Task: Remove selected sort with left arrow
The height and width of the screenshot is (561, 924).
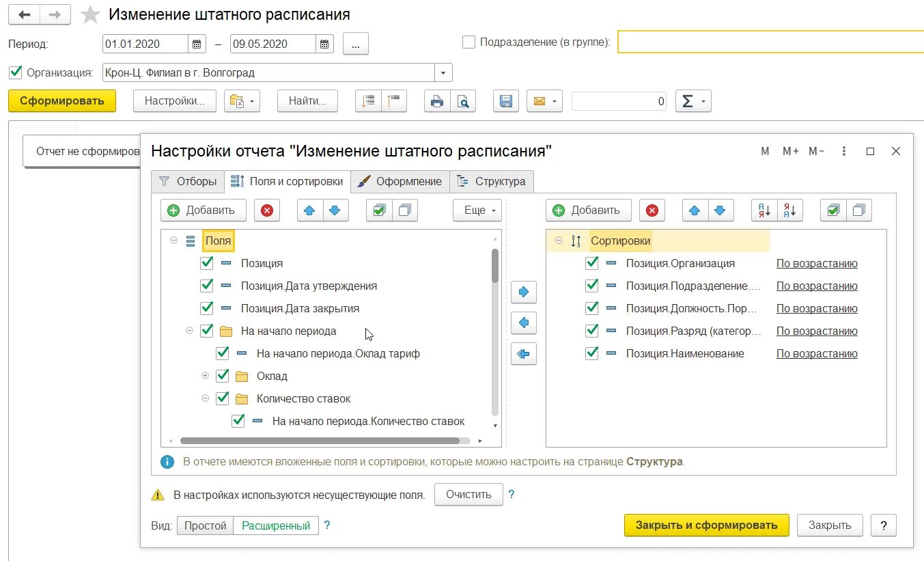Action: [524, 323]
